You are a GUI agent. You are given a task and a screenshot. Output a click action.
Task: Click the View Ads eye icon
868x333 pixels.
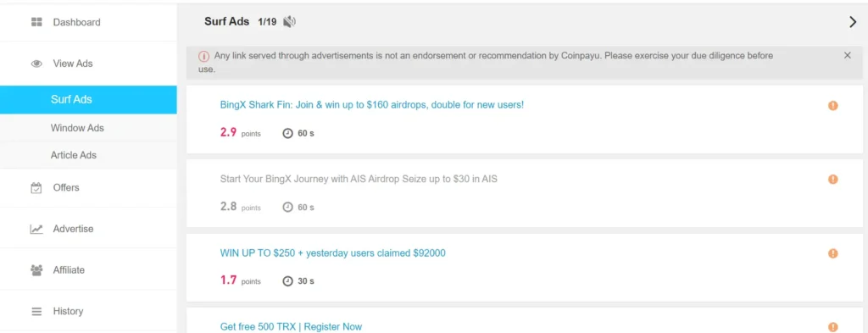pyautogui.click(x=36, y=64)
